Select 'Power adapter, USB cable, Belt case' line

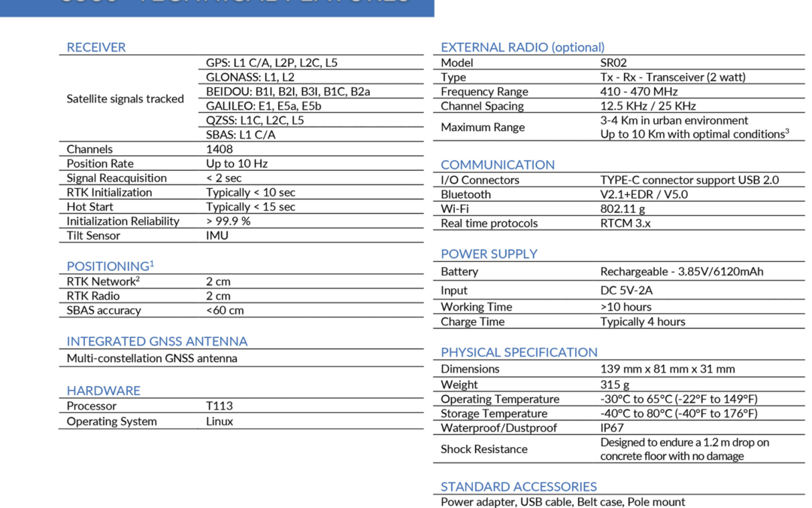(x=563, y=502)
